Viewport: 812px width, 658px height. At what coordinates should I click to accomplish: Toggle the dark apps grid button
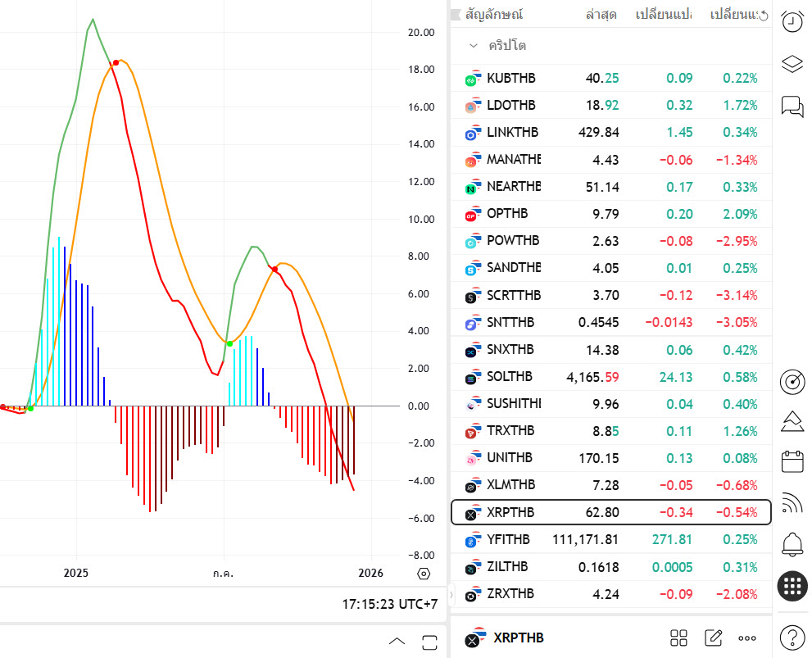click(792, 585)
